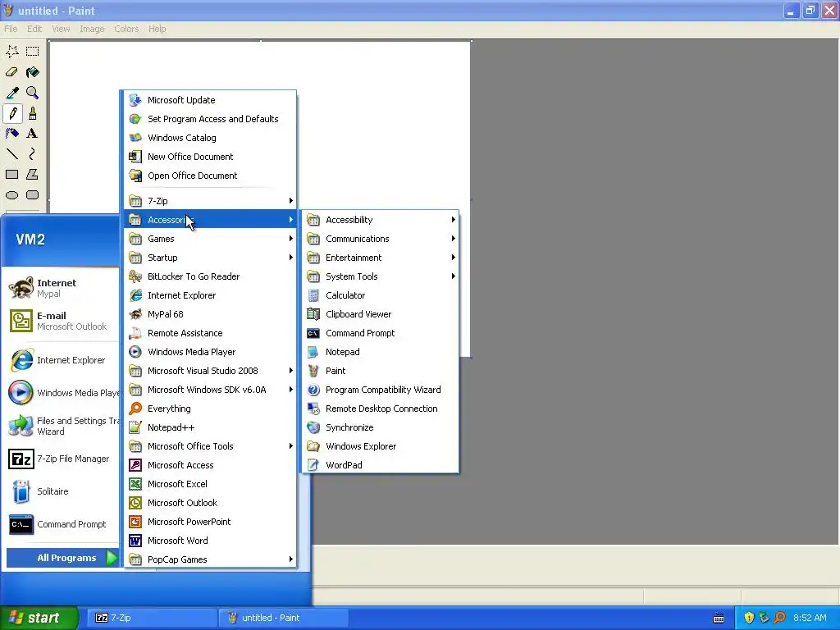
Task: Click New Office Document
Action: [x=210, y=157]
